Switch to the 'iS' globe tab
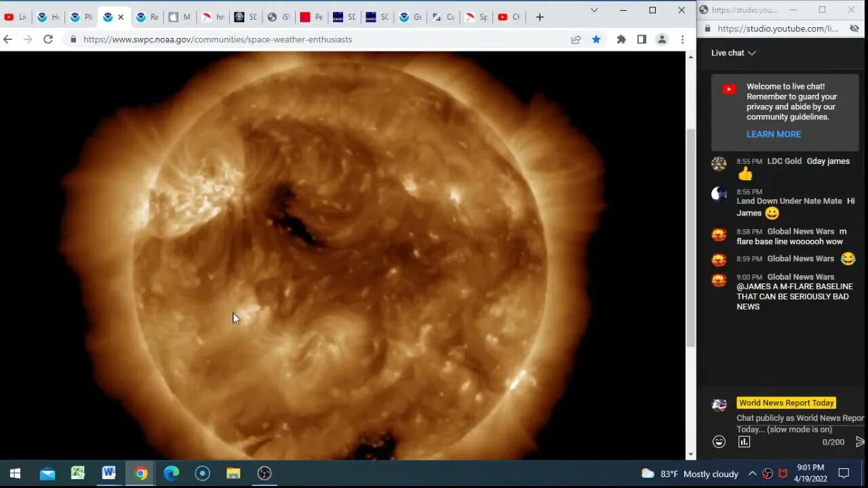Image resolution: width=868 pixels, height=488 pixels. tap(279, 17)
